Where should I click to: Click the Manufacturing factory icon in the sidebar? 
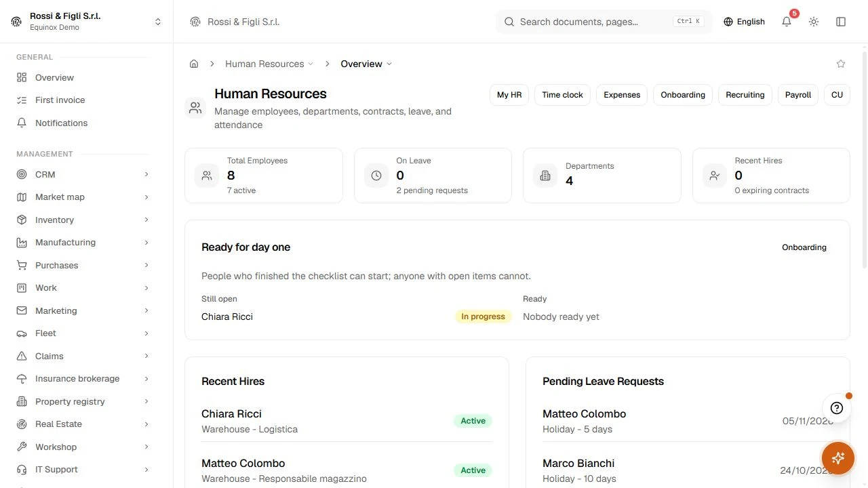pos(22,243)
